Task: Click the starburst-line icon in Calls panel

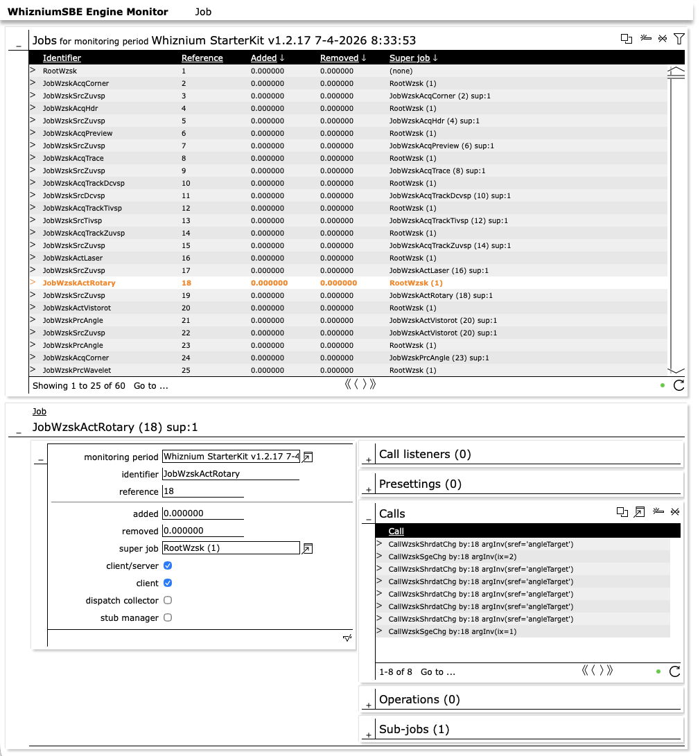Action: tap(658, 511)
